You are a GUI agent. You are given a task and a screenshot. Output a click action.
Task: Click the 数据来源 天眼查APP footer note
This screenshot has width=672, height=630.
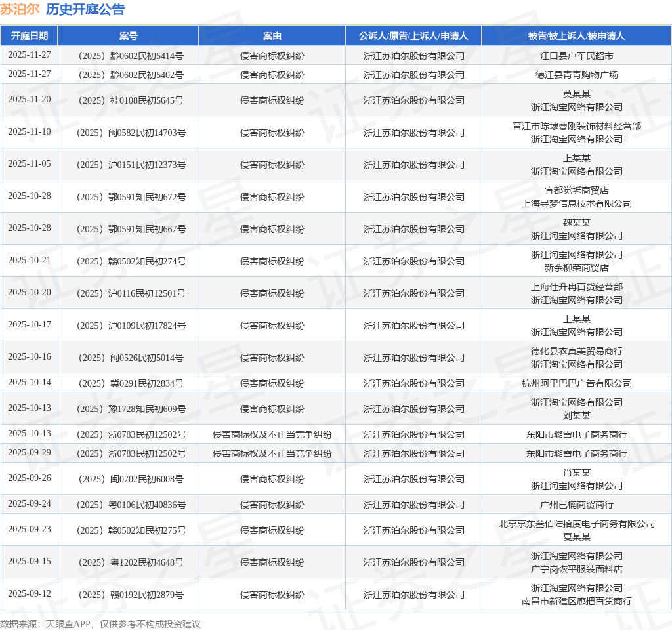[x=100, y=624]
